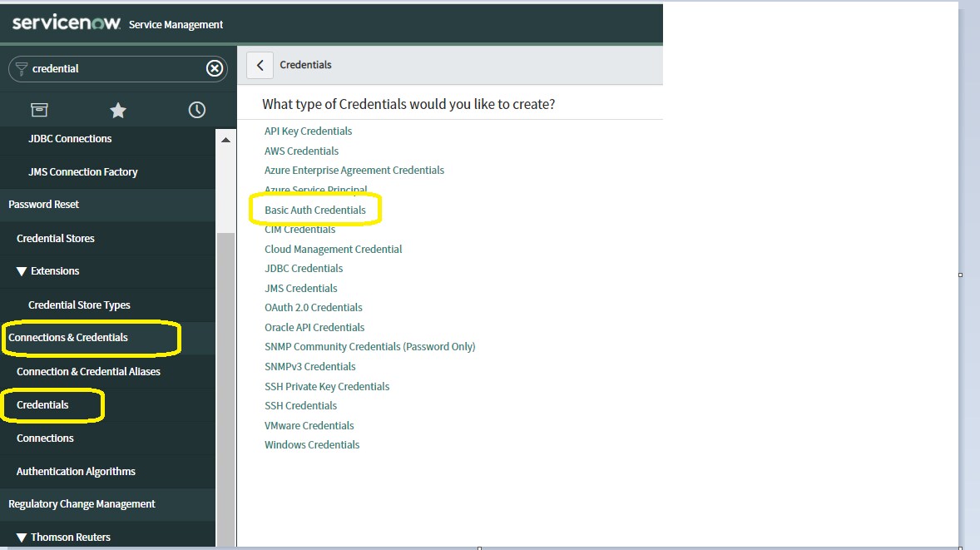Choose Oracle API Credentials
Viewport: 980px width, 550px height.
[314, 328]
